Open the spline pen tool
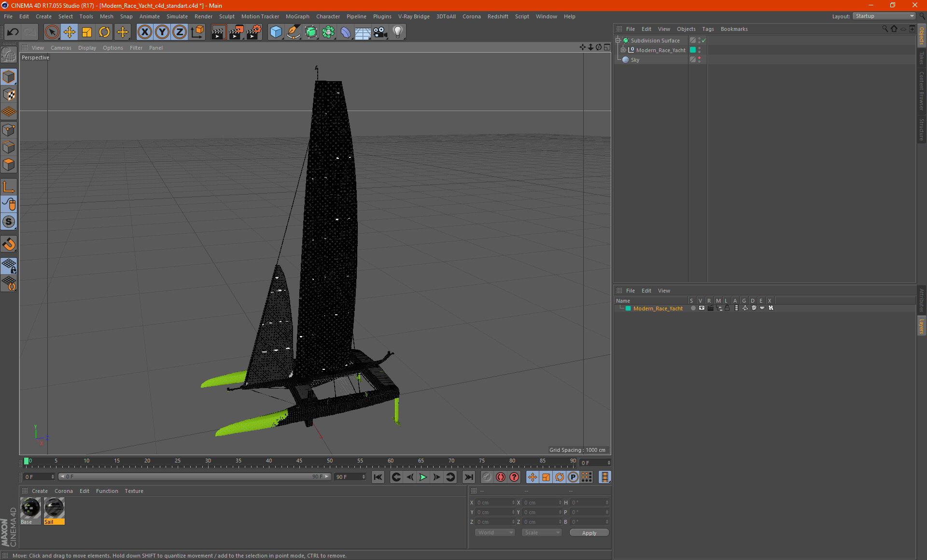The height and width of the screenshot is (560, 927). 293,32
